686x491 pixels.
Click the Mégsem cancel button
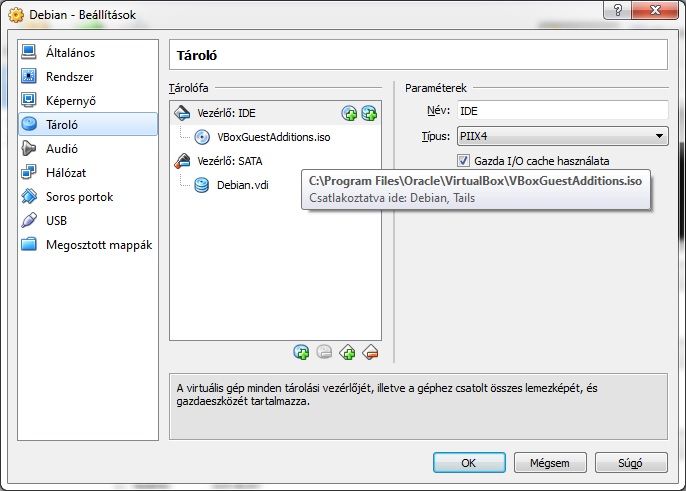point(550,463)
